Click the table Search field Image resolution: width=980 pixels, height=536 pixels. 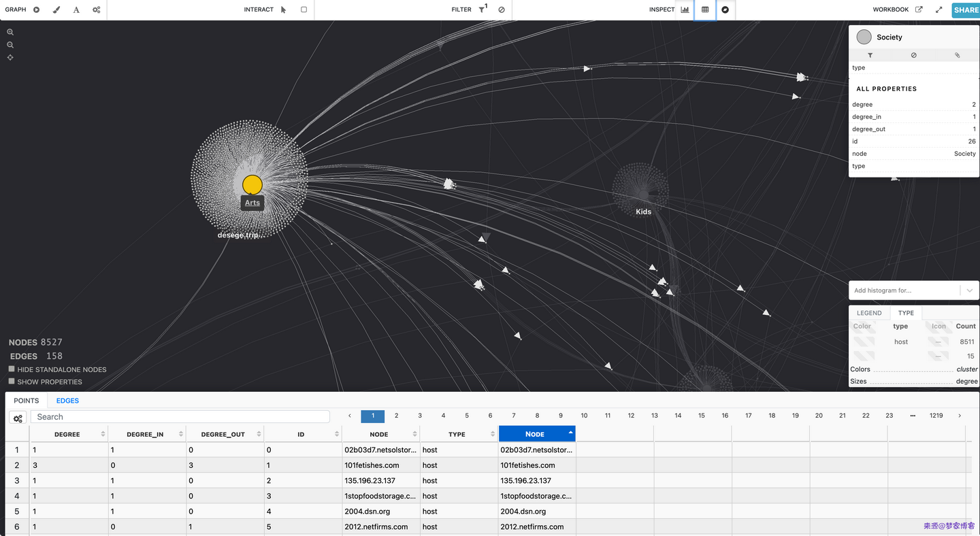181,417
